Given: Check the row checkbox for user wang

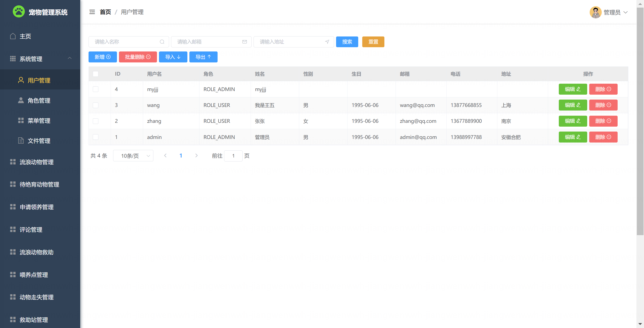Looking at the screenshot, I should coord(95,105).
